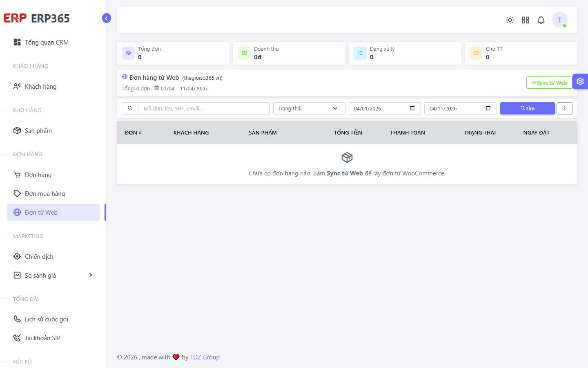
Task: Click the date range 01/04 – 11/04/2026 text
Action: click(183, 88)
